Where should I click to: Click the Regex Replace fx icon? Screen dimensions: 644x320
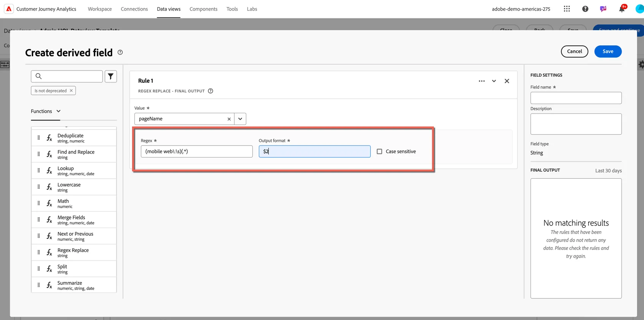click(x=49, y=253)
